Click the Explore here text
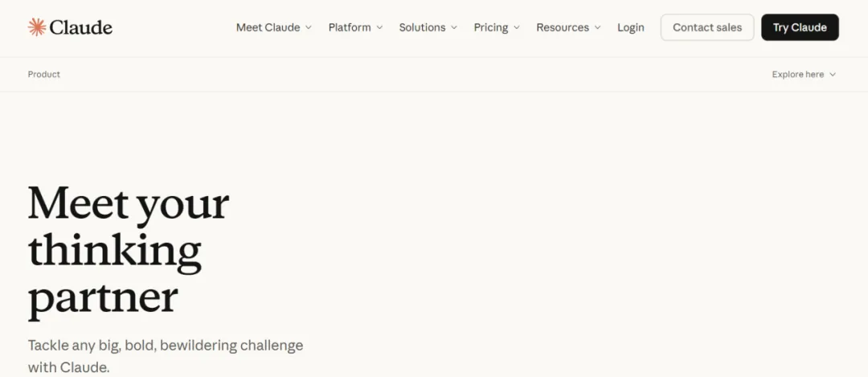Screen dimensions: 868x377 point(797,74)
